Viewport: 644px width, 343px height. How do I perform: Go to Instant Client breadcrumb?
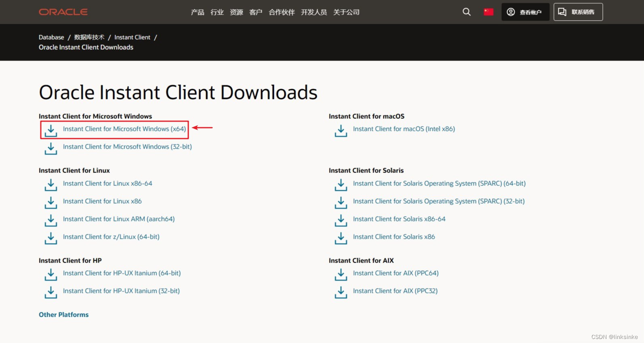point(132,37)
